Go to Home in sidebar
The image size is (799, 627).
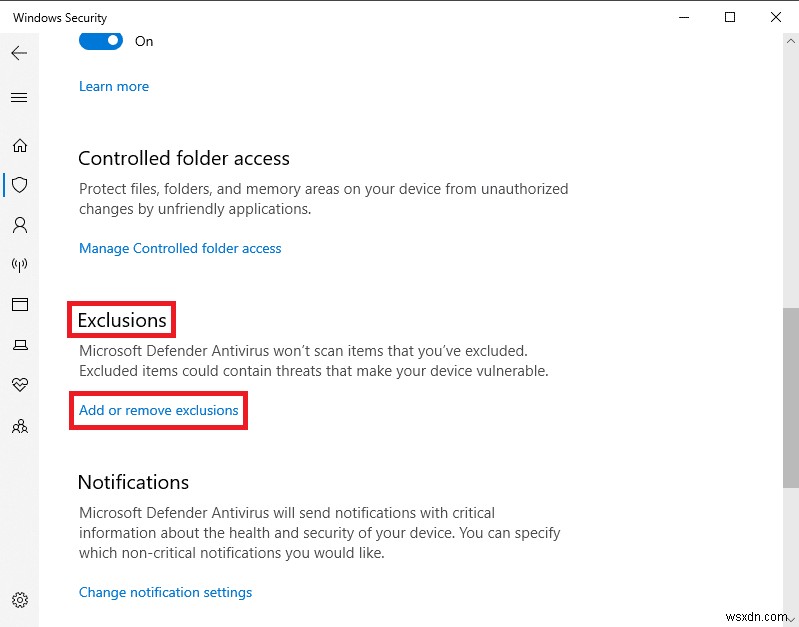tap(19, 145)
